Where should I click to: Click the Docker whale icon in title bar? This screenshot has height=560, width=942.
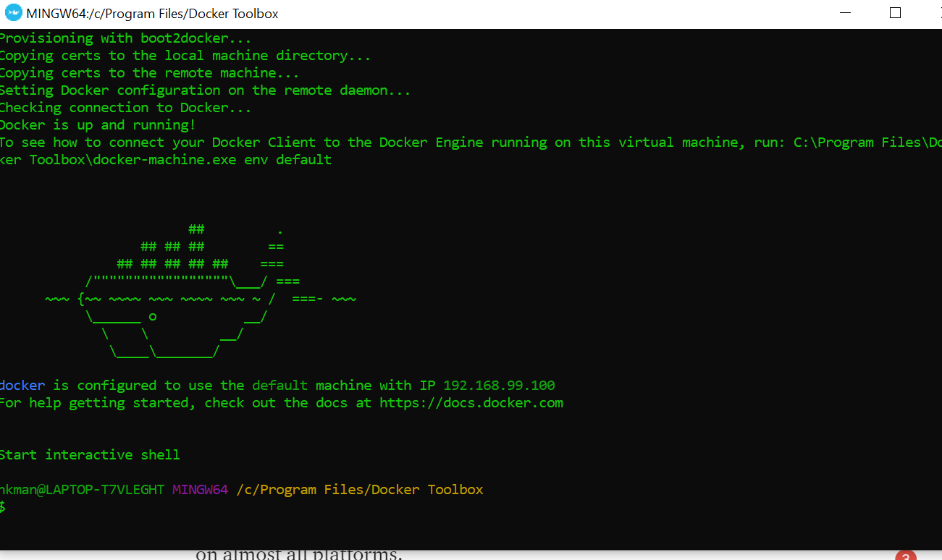pos(13,13)
